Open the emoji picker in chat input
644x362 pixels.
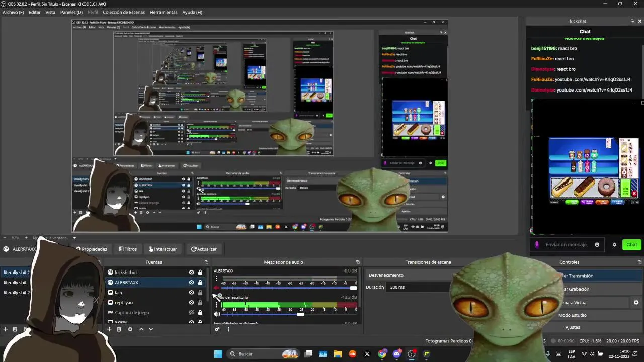pyautogui.click(x=597, y=245)
